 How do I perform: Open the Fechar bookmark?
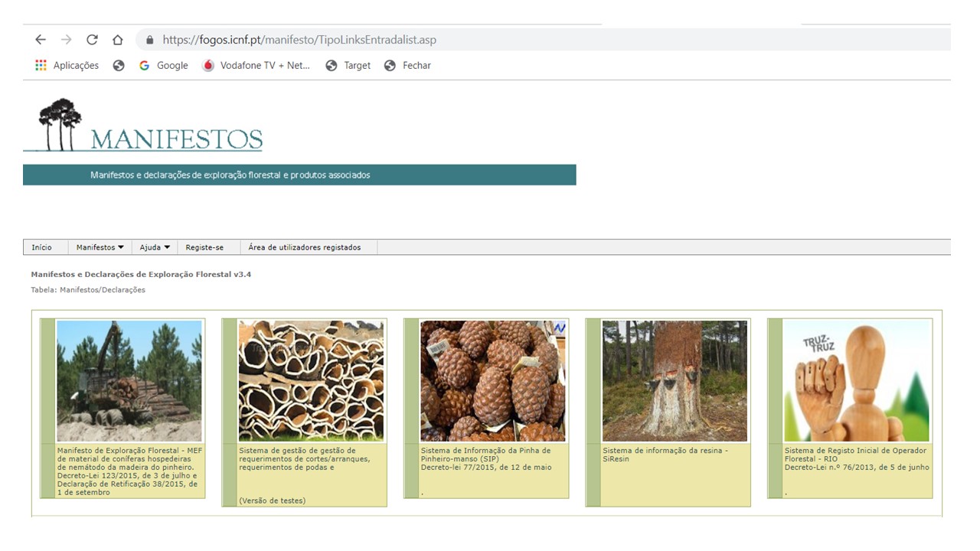click(x=407, y=66)
